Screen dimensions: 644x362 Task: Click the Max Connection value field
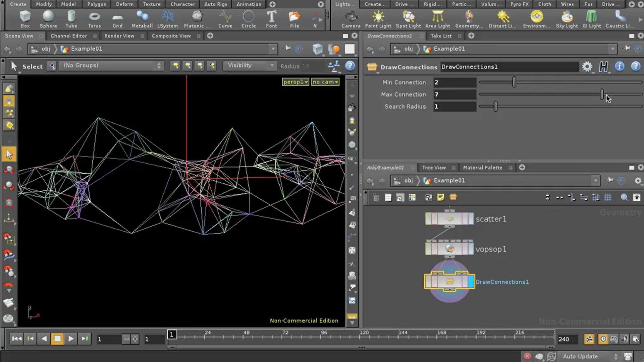(454, 95)
